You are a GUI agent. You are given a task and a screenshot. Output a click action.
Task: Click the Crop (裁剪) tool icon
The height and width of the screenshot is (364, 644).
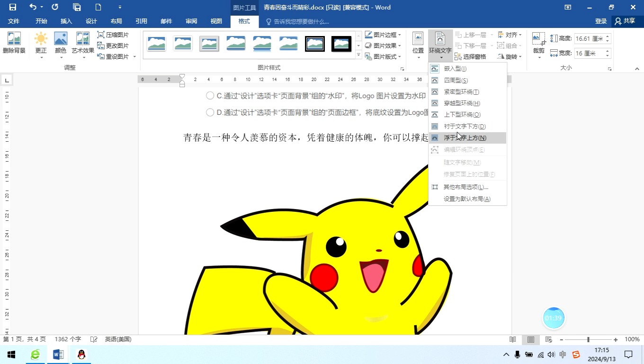[538, 38]
